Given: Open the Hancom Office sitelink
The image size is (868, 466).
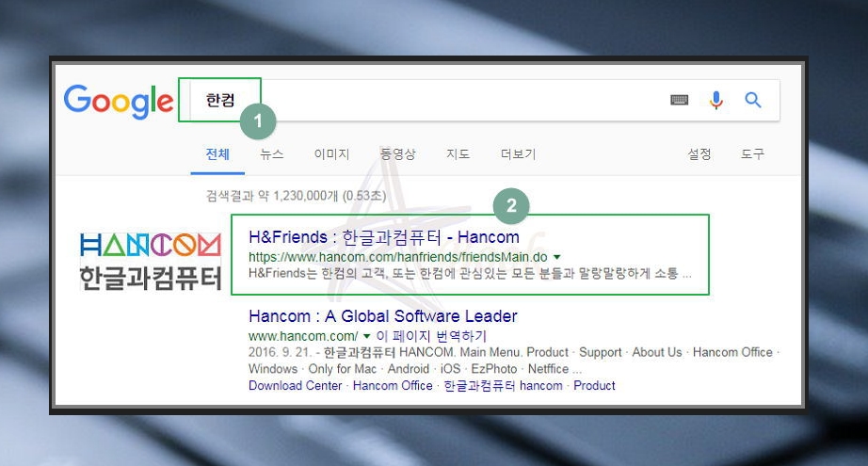Looking at the screenshot, I should (x=393, y=386).
